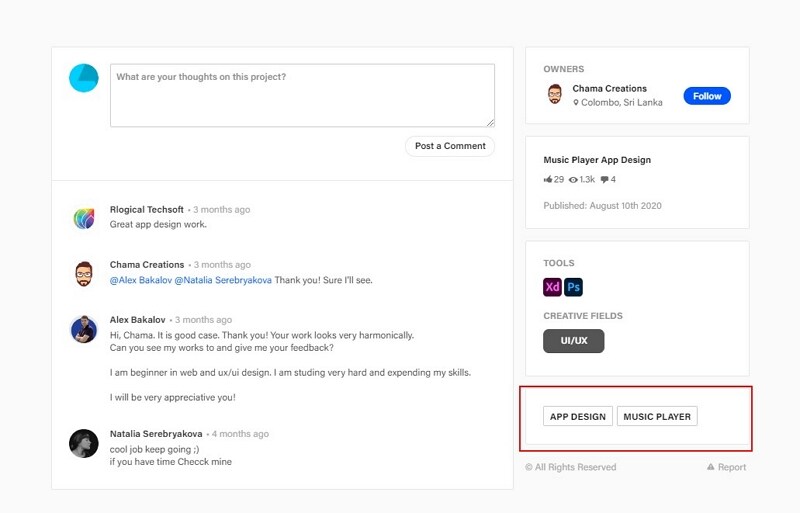Click the appreciations thumbs-up icon
The image size is (800, 513).
tap(548, 180)
